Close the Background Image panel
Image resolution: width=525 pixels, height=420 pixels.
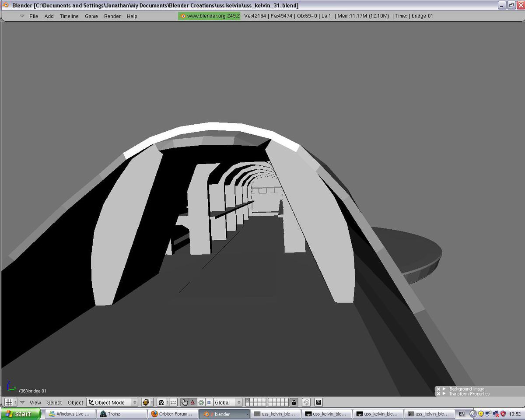pyautogui.click(x=438, y=389)
